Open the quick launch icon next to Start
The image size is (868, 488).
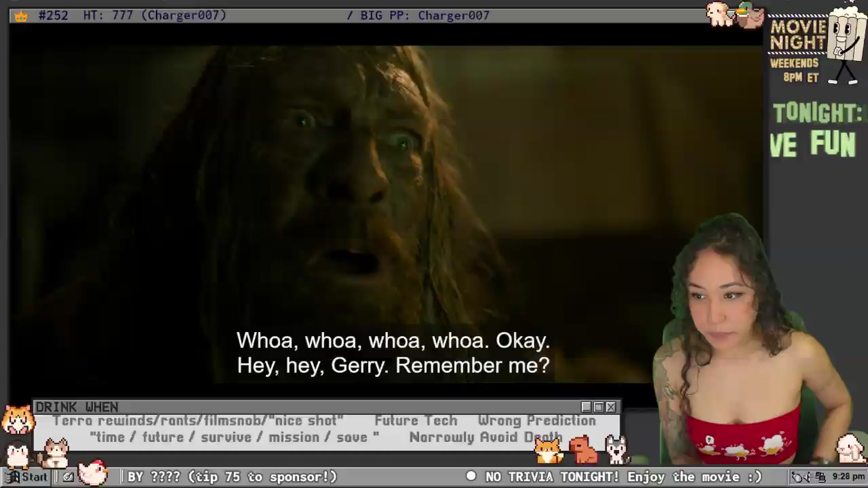pyautogui.click(x=68, y=477)
